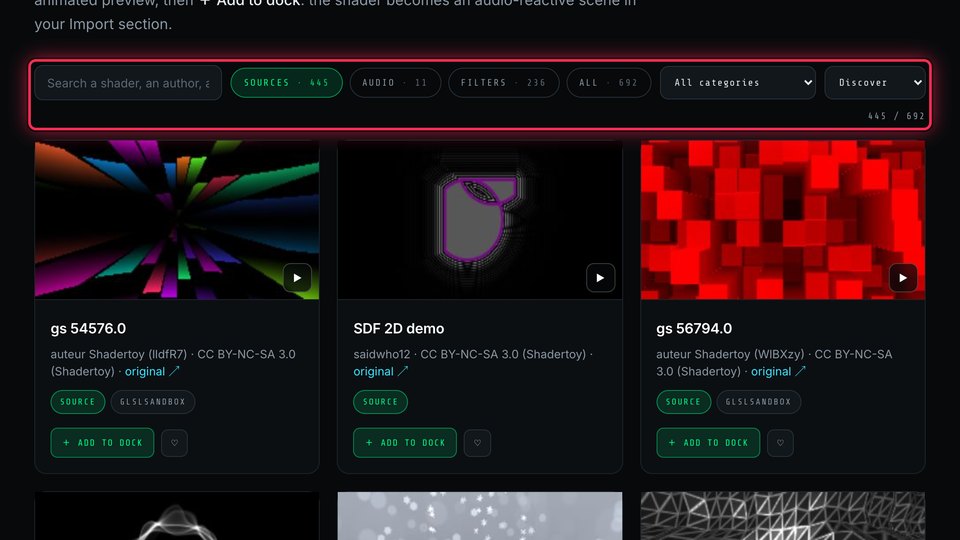Open the SDF 2D demo thumbnail
This screenshot has height=540, width=960.
[480, 220]
